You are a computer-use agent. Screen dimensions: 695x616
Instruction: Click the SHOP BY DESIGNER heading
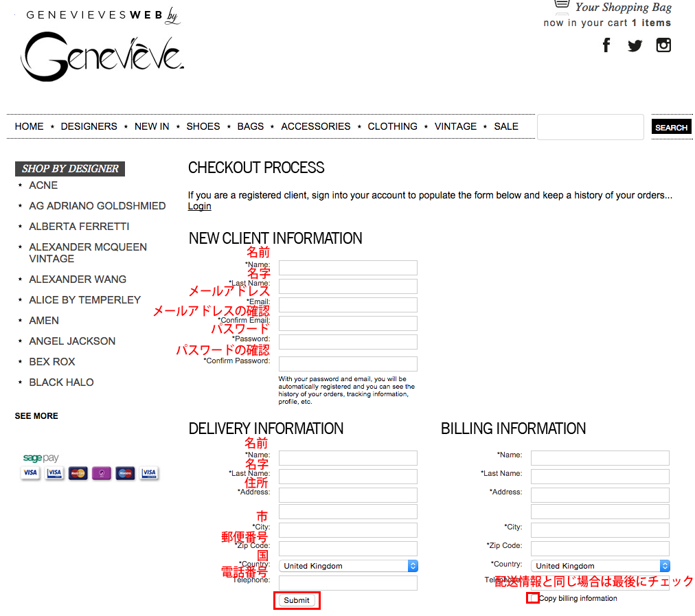(70, 169)
